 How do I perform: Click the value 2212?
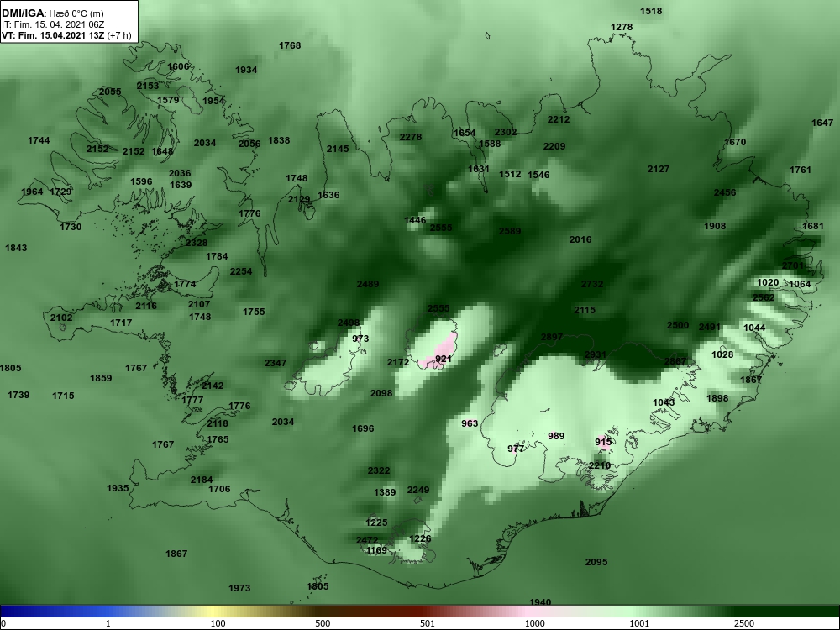pos(559,120)
